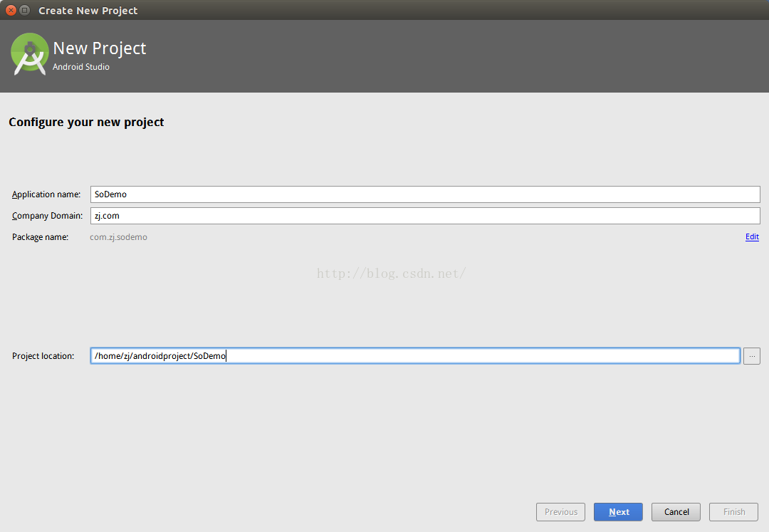Edit the package name via Edit link
The height and width of the screenshot is (532, 769).
tap(752, 237)
